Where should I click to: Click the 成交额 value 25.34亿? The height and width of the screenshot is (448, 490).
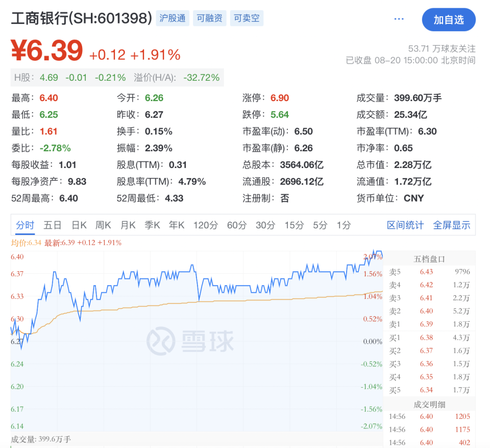[410, 114]
